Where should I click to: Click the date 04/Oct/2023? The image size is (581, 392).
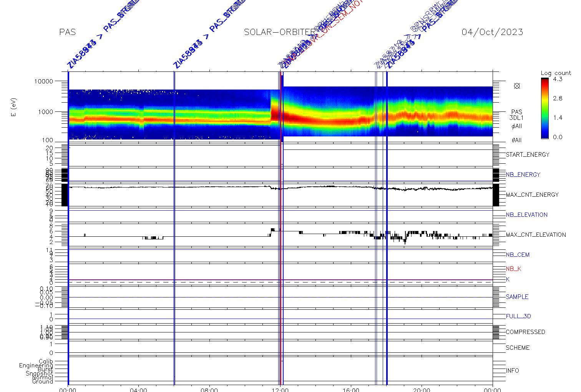coord(492,32)
